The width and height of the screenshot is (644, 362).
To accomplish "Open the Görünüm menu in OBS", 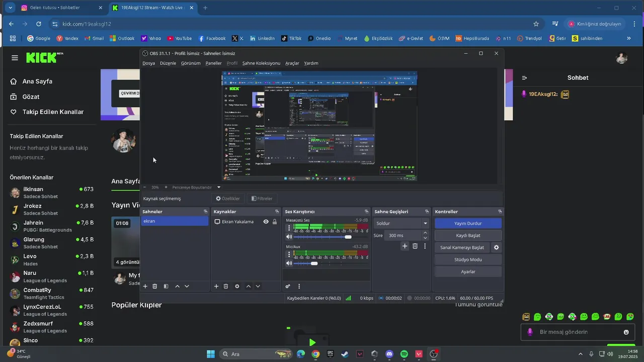I will 191,63.
